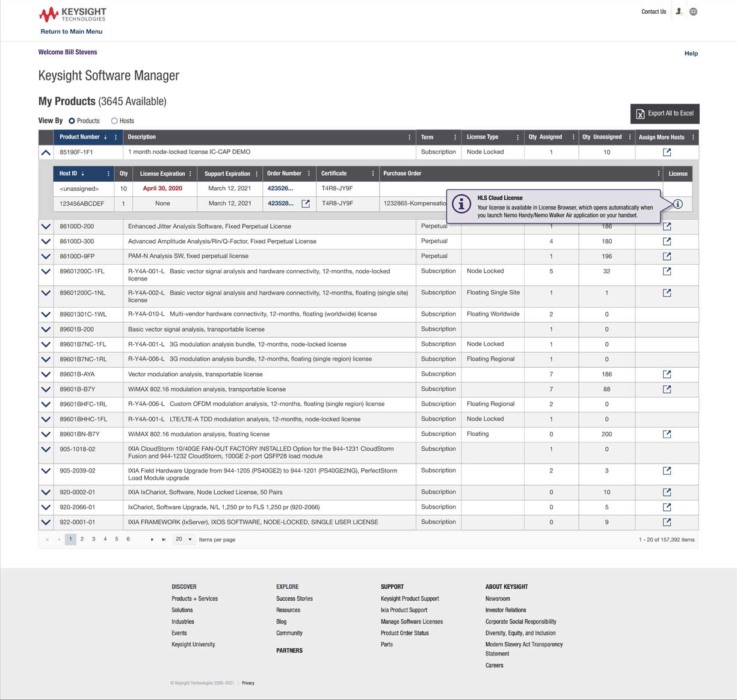The height and width of the screenshot is (700, 737).
Task: Click the sort arrow on Product Number header
Action: coord(106,137)
